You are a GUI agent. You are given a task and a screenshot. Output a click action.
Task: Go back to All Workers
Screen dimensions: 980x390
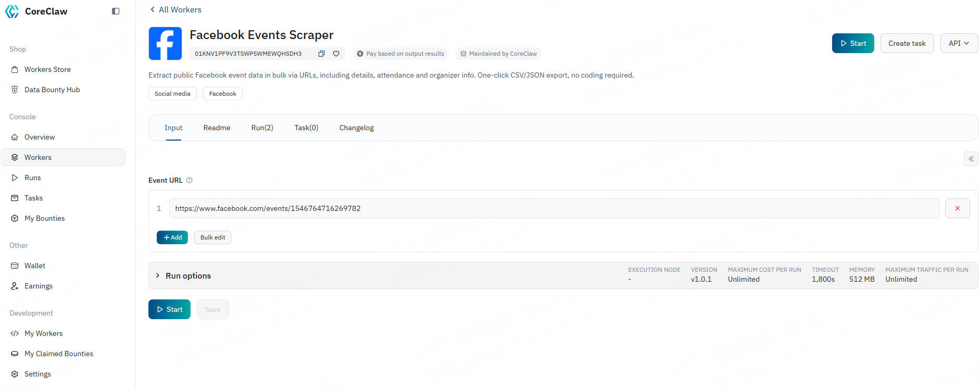(175, 9)
